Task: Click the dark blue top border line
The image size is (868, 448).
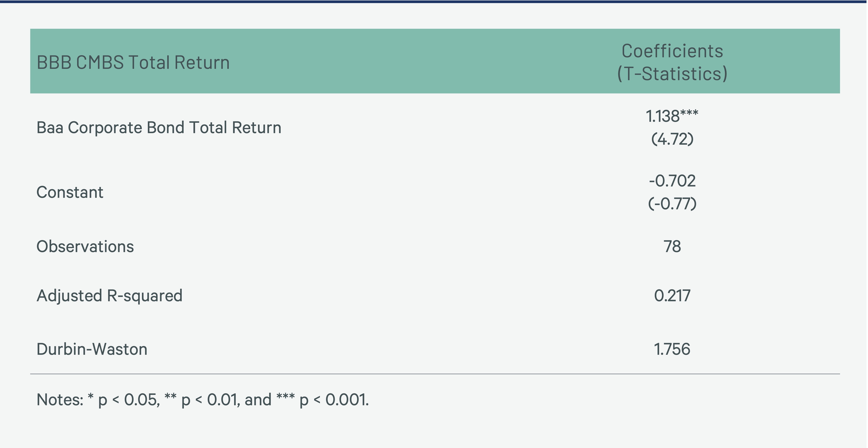Action: tap(434, 2)
